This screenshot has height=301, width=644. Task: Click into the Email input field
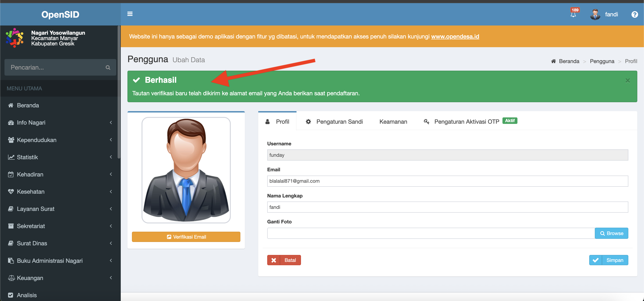coord(447,181)
